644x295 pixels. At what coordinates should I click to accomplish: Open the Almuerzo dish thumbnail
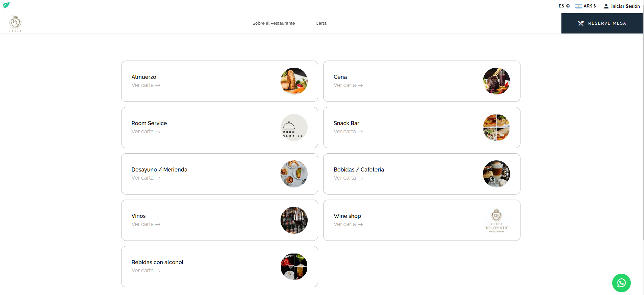(294, 81)
